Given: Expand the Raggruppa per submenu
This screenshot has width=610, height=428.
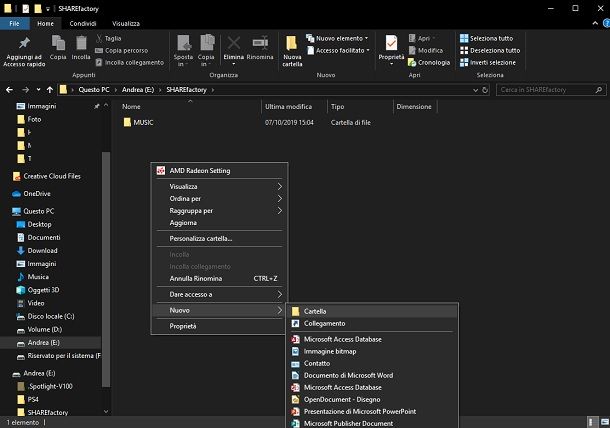Looking at the screenshot, I should point(219,210).
